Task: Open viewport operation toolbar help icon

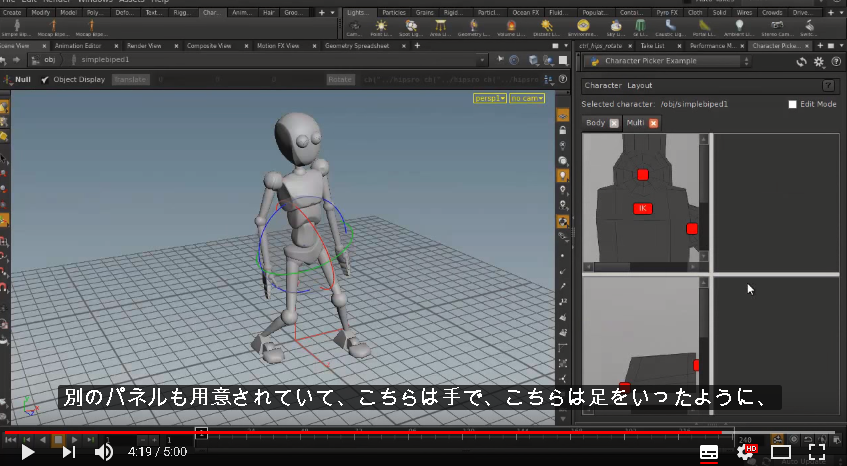Action: click(x=563, y=79)
